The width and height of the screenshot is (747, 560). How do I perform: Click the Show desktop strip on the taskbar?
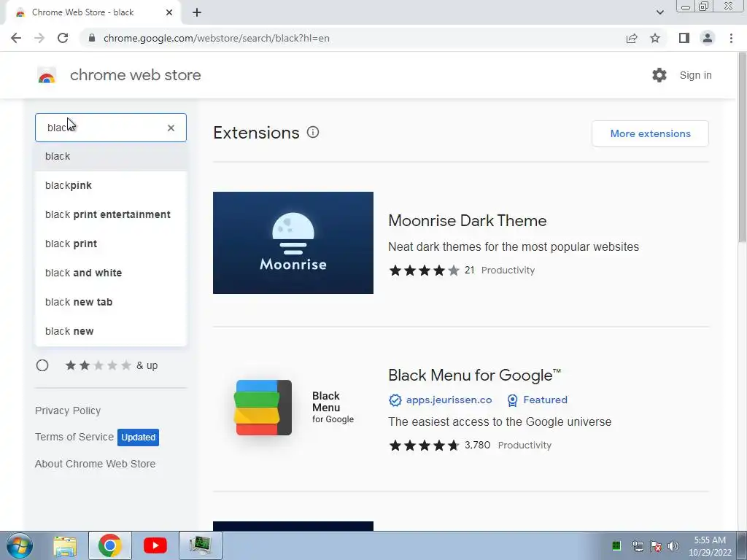pyautogui.click(x=742, y=545)
